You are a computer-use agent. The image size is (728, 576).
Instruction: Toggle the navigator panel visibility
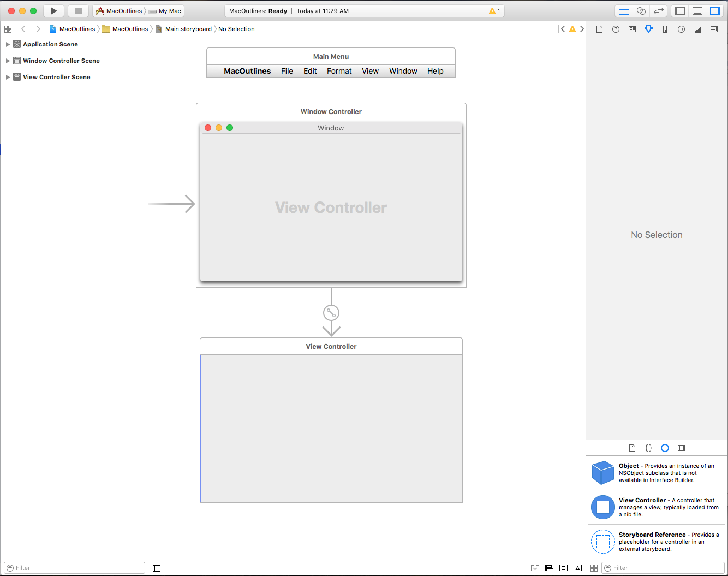pos(679,10)
